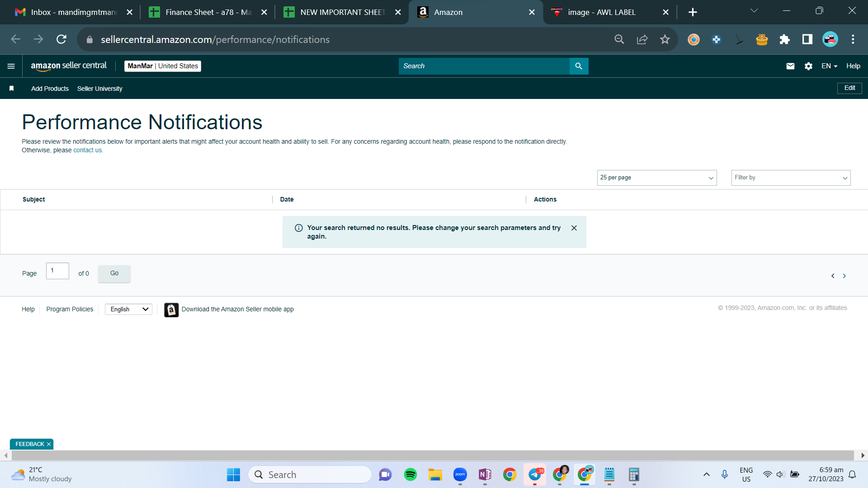Expand the EN language dropdown
868x488 pixels.
pyautogui.click(x=830, y=66)
